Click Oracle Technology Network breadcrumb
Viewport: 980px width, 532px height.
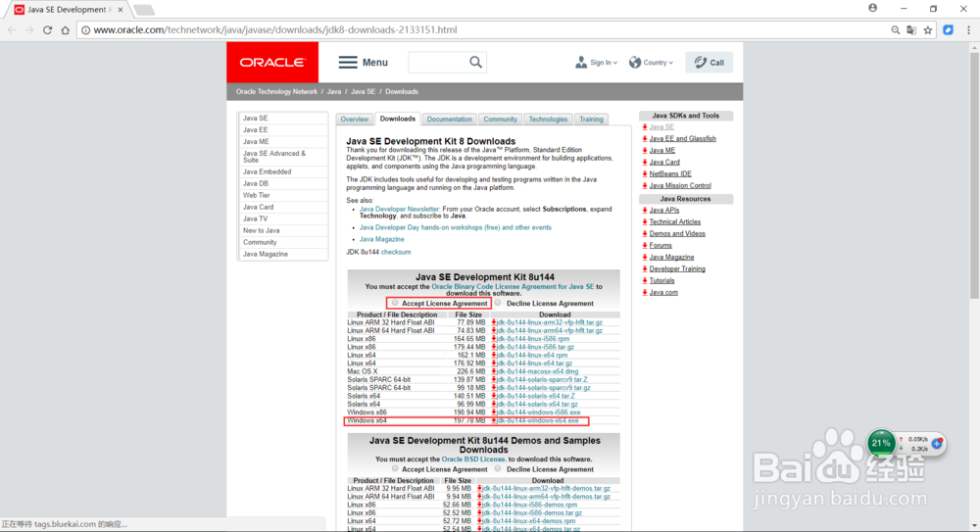[277, 91]
